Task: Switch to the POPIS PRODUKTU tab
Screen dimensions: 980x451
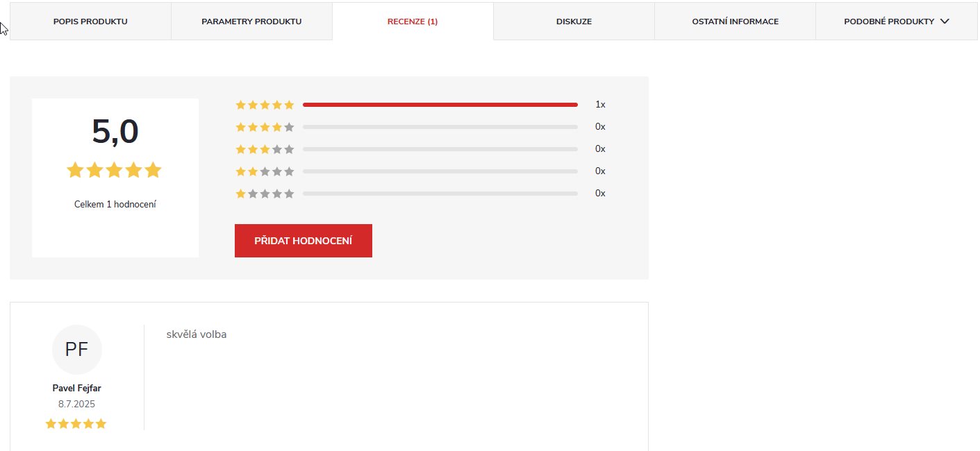Action: point(90,21)
